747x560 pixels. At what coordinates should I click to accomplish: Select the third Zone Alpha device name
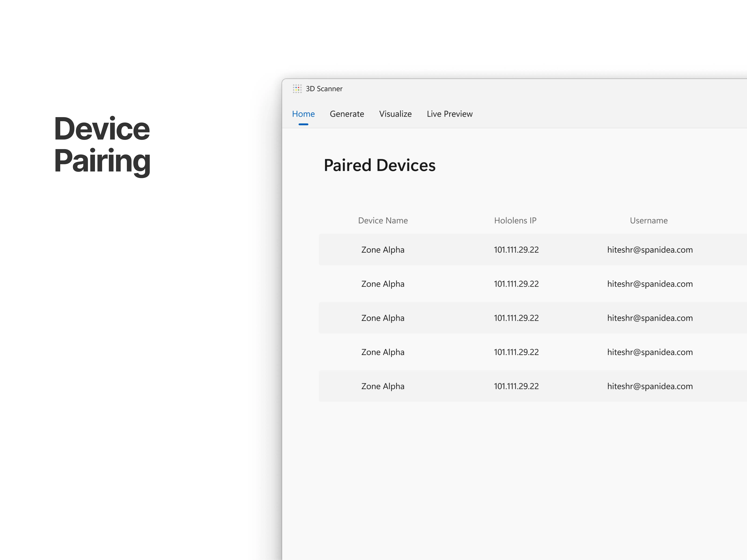coord(383,318)
